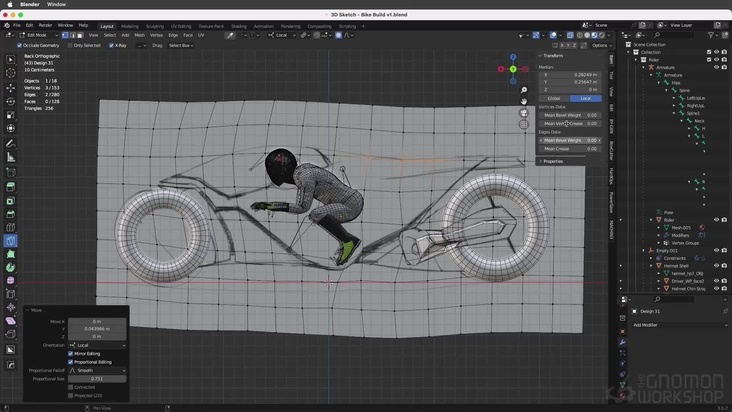
Task: Select the Bevel tool
Action: tap(10, 214)
